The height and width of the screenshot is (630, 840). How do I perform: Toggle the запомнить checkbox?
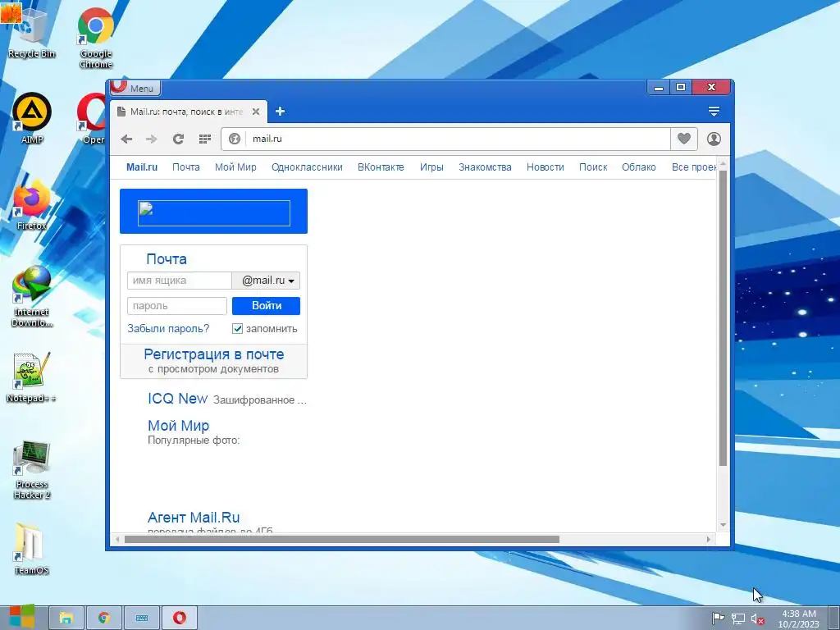pyautogui.click(x=237, y=328)
